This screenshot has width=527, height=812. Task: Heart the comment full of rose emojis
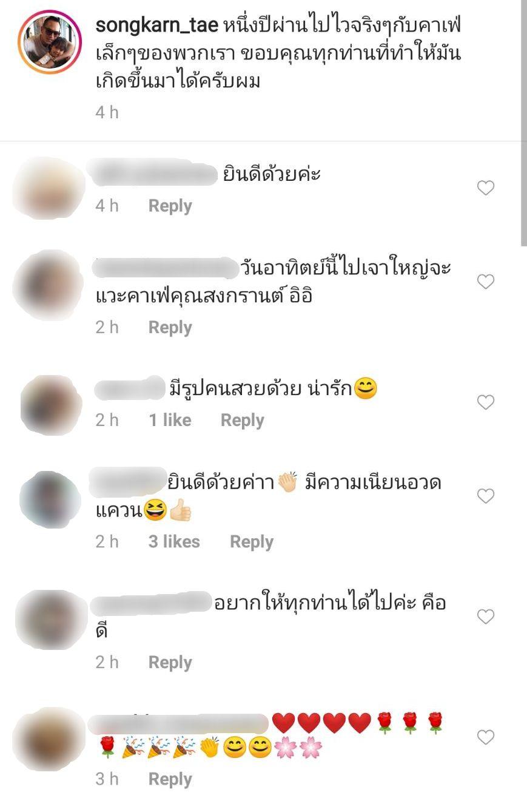(486, 737)
